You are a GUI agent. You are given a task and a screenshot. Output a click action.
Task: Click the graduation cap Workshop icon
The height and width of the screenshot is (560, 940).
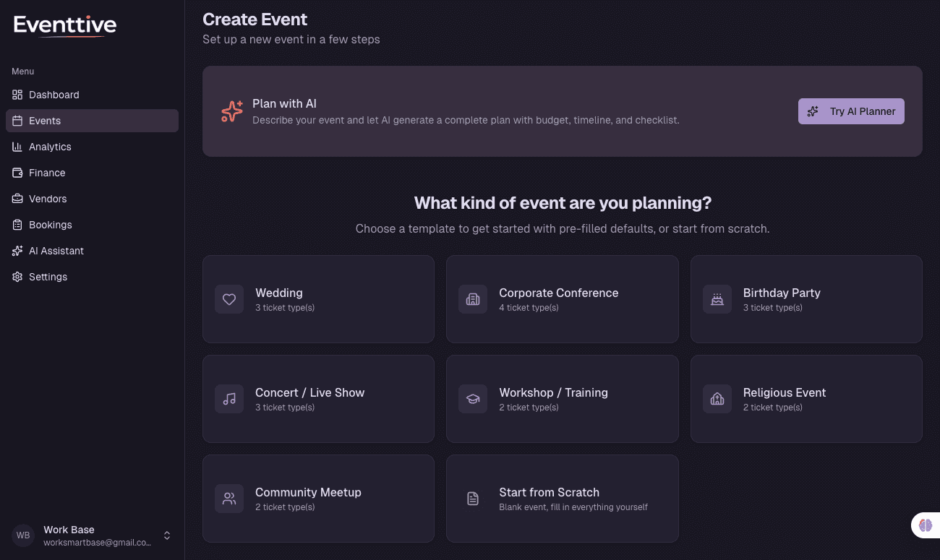coord(473,399)
